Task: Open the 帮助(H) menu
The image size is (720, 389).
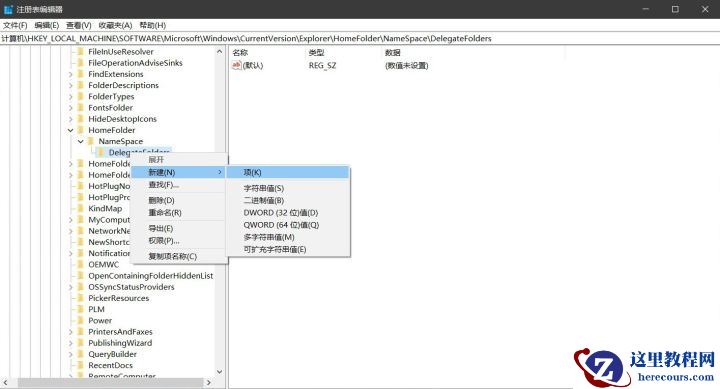Action: point(152,25)
